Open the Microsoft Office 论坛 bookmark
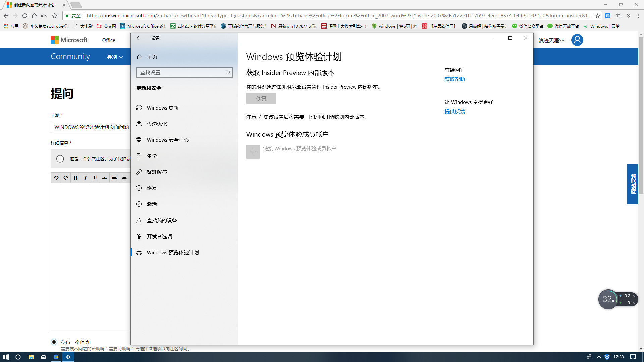The image size is (644, 362). (143, 26)
